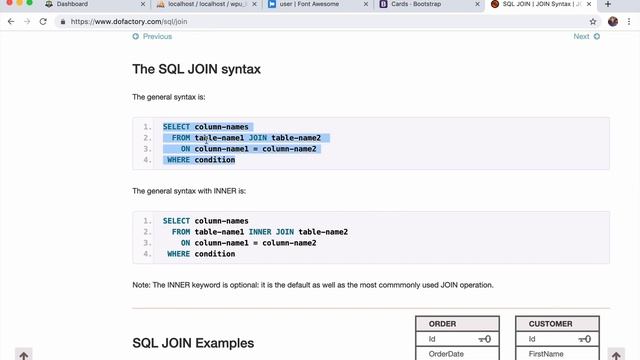Click the key icon in ORDER Id row
The image size is (640, 360).
[x=484, y=339]
